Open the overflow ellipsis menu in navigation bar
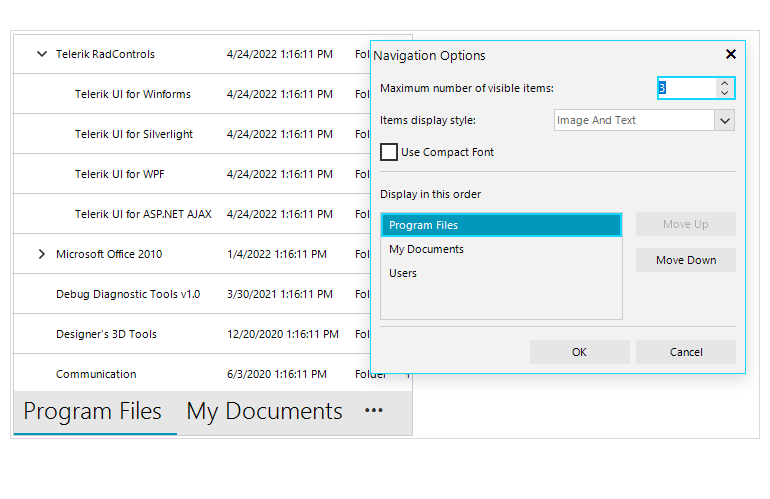 pos(374,411)
